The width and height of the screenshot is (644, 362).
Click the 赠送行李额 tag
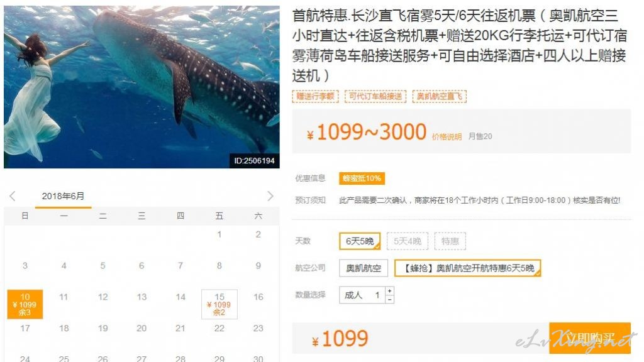pyautogui.click(x=316, y=96)
